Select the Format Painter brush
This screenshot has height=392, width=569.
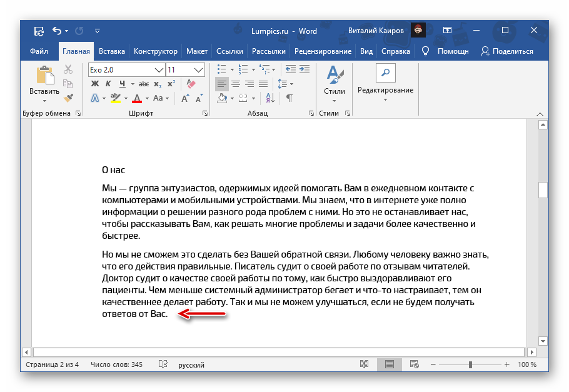(68, 98)
